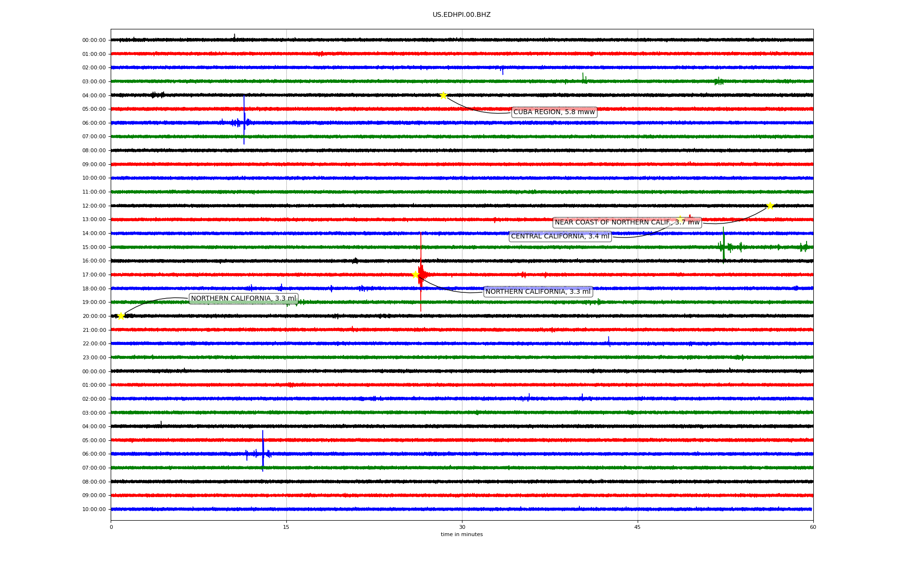Click the 23:00:00 row time label
This screenshot has width=924, height=578.
tap(94, 358)
